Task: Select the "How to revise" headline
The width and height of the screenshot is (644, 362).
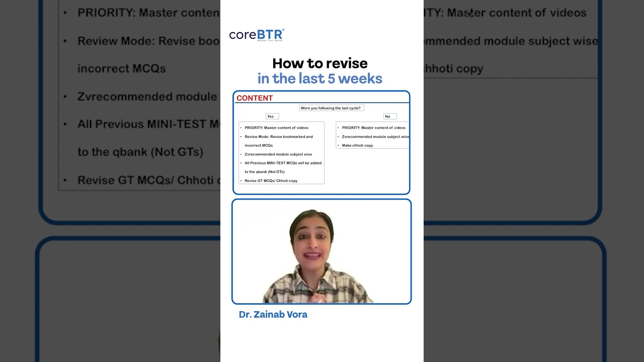Action: 320,63
